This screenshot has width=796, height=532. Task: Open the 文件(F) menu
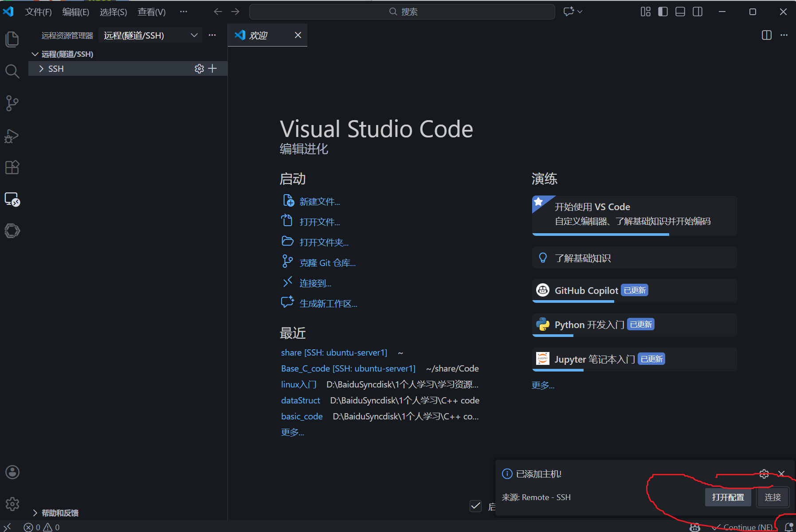pyautogui.click(x=38, y=12)
